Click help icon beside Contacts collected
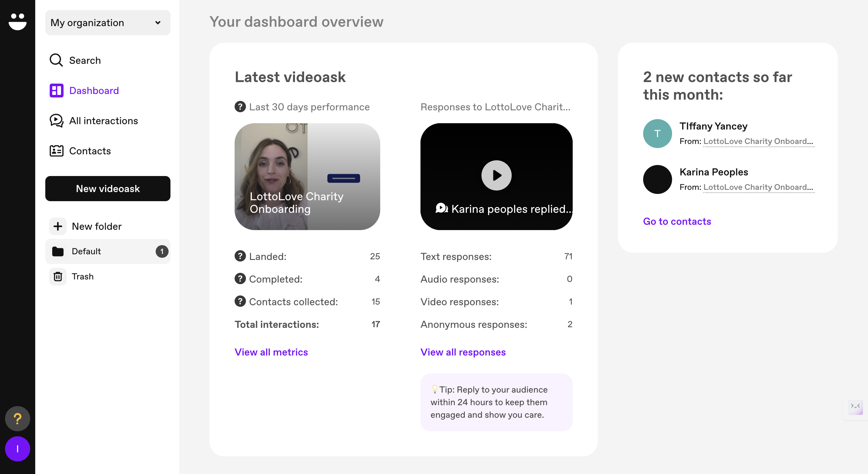This screenshot has height=474, width=868. 240,301
